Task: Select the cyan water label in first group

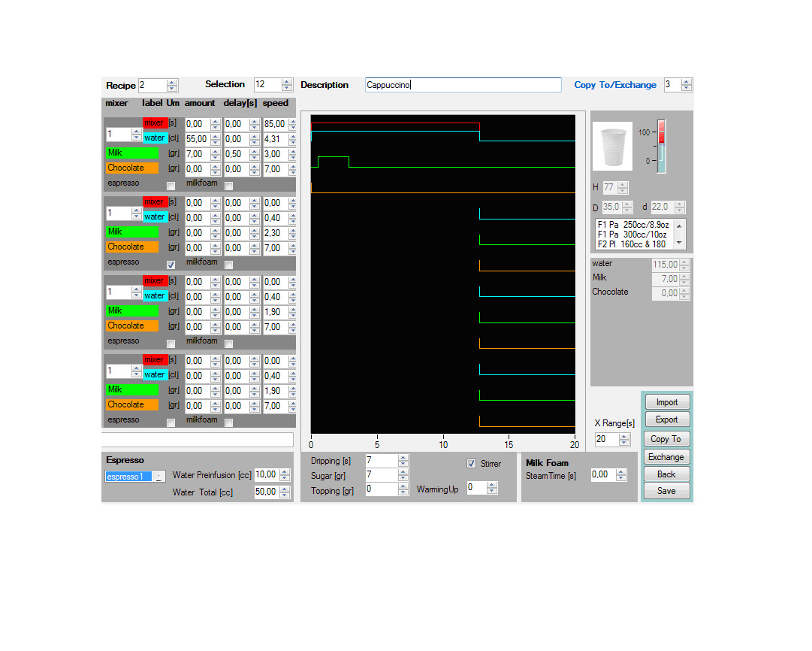Action: (155, 138)
